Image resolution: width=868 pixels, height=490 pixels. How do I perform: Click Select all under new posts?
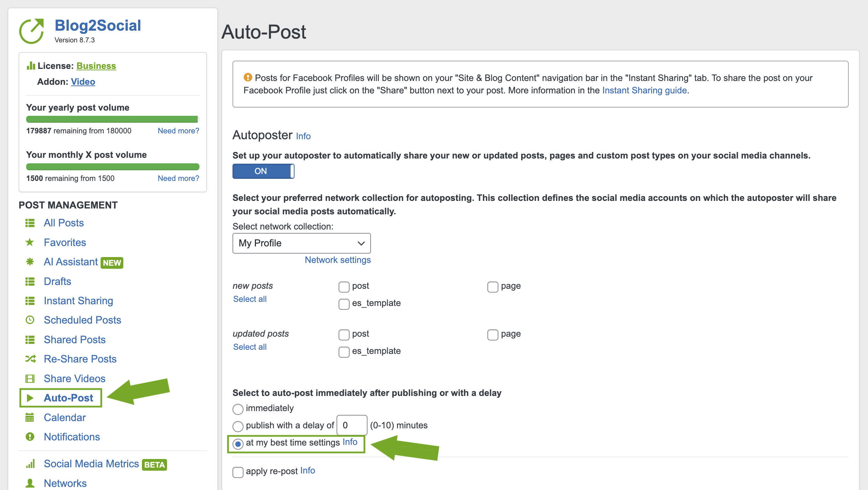pyautogui.click(x=249, y=299)
